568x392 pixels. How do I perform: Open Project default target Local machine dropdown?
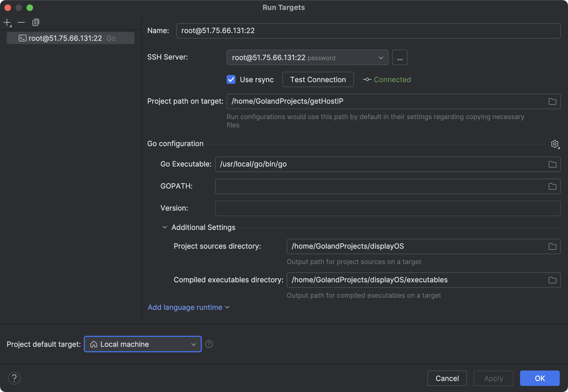pyautogui.click(x=143, y=344)
